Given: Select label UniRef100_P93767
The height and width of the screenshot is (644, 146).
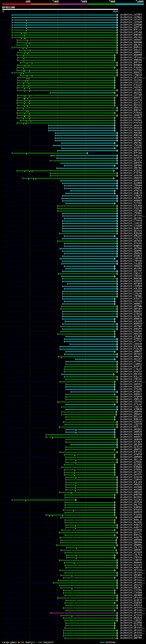Looking at the screenshot, I should click(131, 87).
